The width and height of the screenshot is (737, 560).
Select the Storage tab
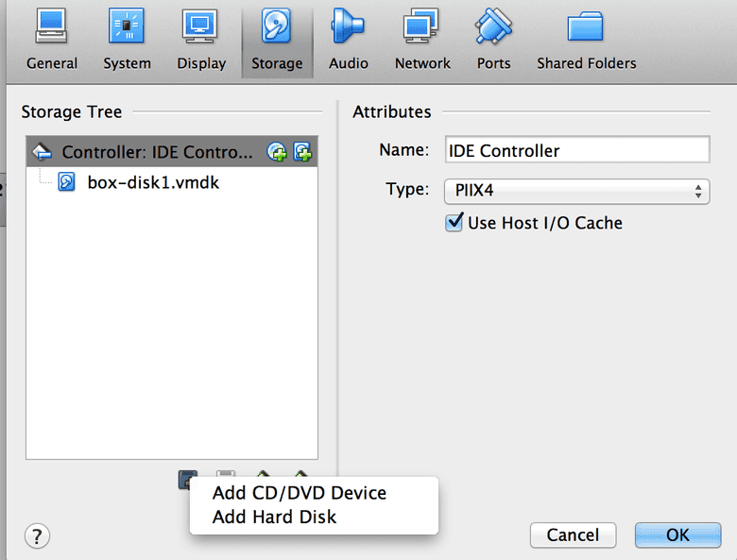[277, 42]
